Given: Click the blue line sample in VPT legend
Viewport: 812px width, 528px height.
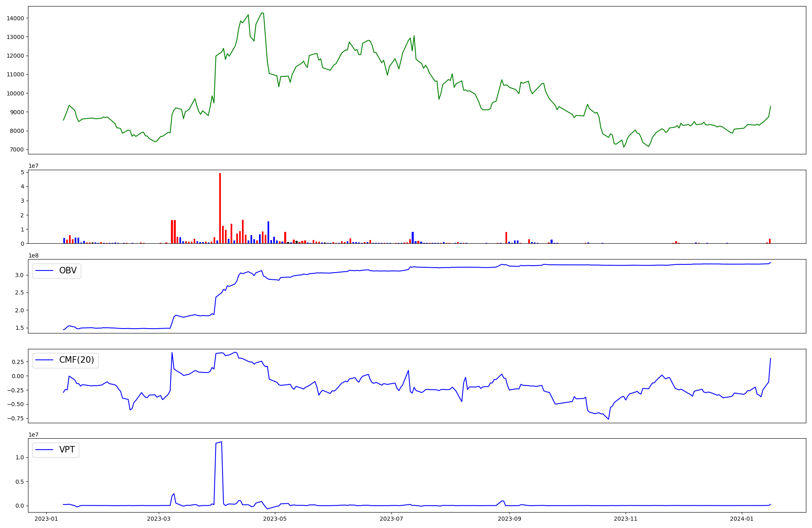Looking at the screenshot, I should (45, 450).
